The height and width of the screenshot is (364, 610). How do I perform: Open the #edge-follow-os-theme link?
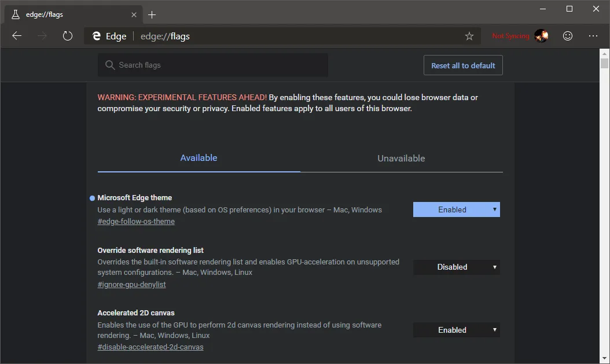pyautogui.click(x=136, y=221)
